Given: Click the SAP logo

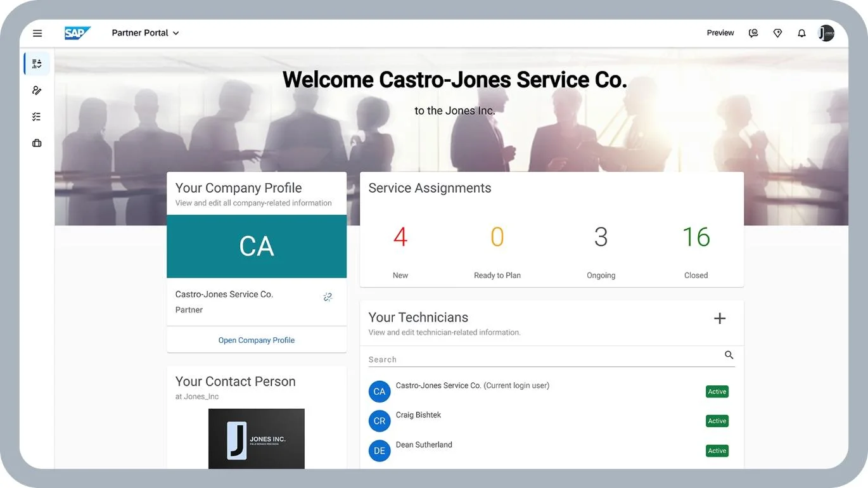Looking at the screenshot, I should click(x=77, y=33).
